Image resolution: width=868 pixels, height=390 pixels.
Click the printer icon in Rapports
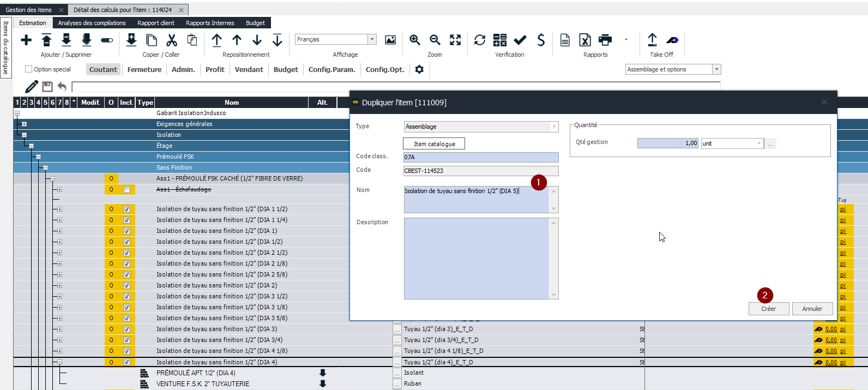(605, 40)
